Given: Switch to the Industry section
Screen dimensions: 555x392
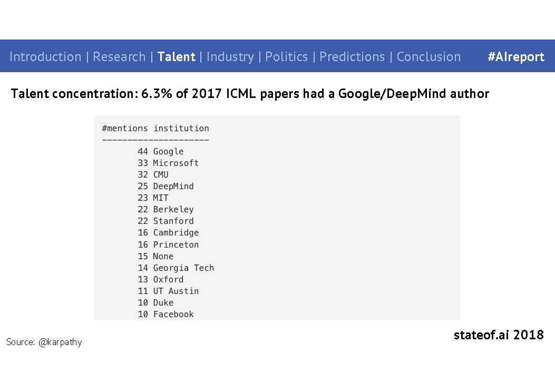Looking at the screenshot, I should [x=230, y=57].
